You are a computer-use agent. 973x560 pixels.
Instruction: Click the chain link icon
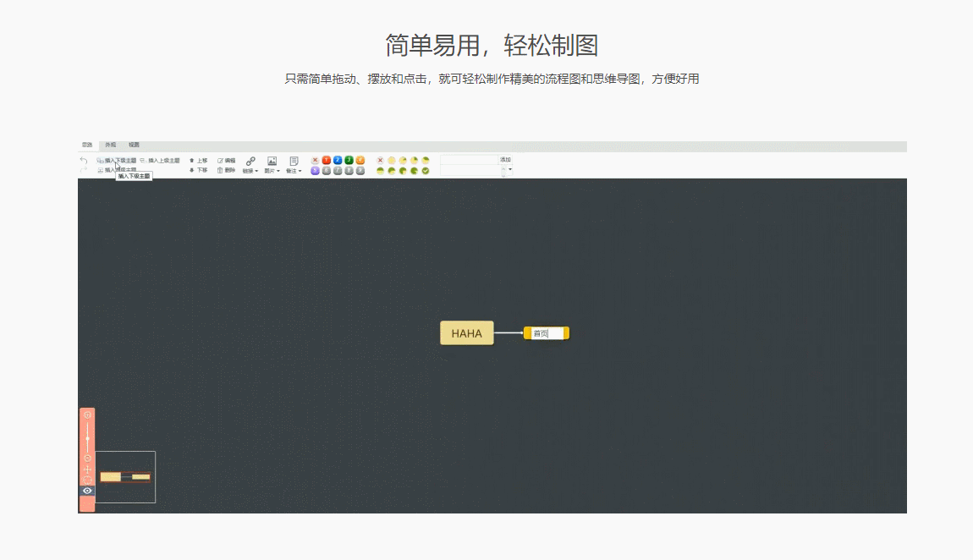coord(250,162)
